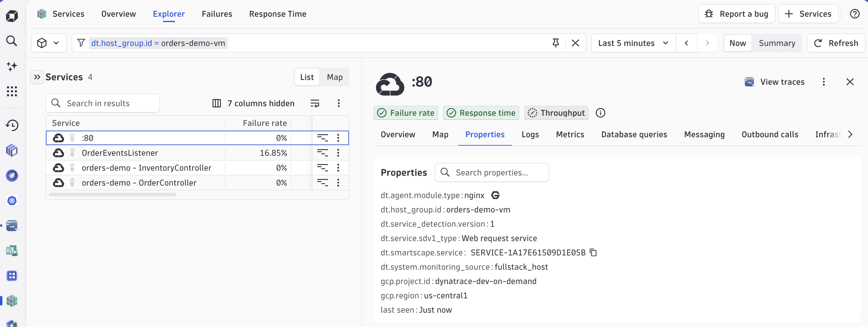Click the Google icon next to nginx
Image resolution: width=868 pixels, height=327 pixels.
pyautogui.click(x=495, y=195)
